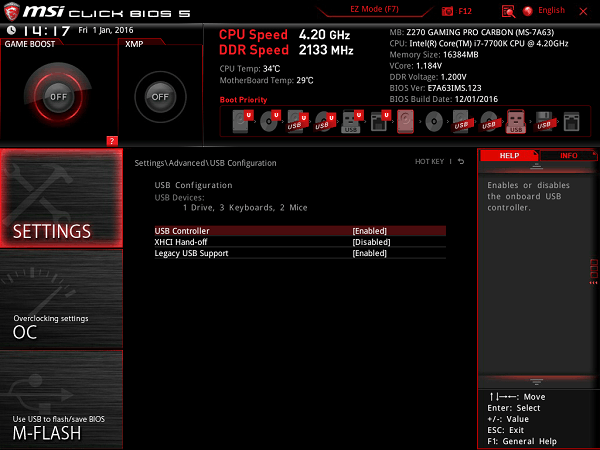Select the UEFI CD/DVD boot device icon
The width and height of the screenshot is (600, 450).
(x=270, y=121)
